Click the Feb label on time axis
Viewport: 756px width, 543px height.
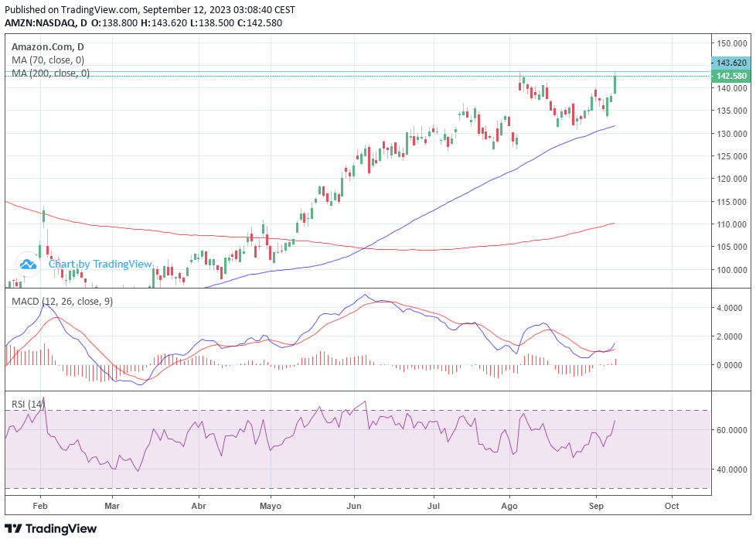point(40,506)
